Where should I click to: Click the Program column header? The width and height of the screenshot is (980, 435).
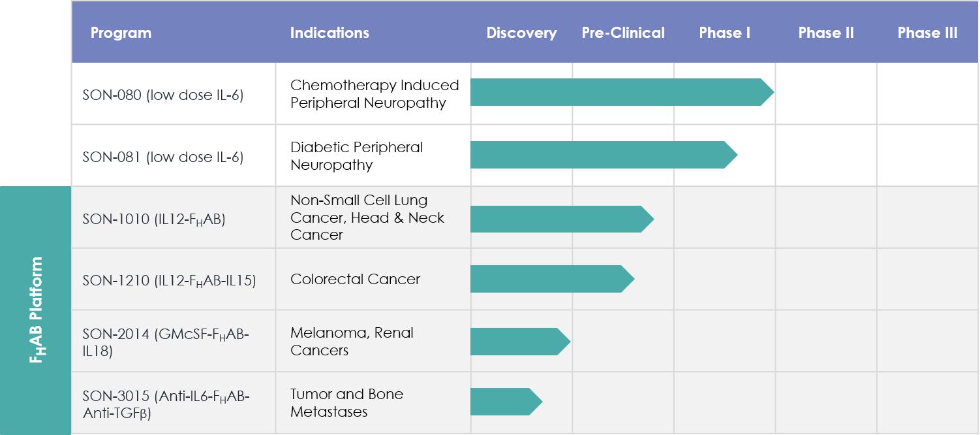[x=121, y=33]
